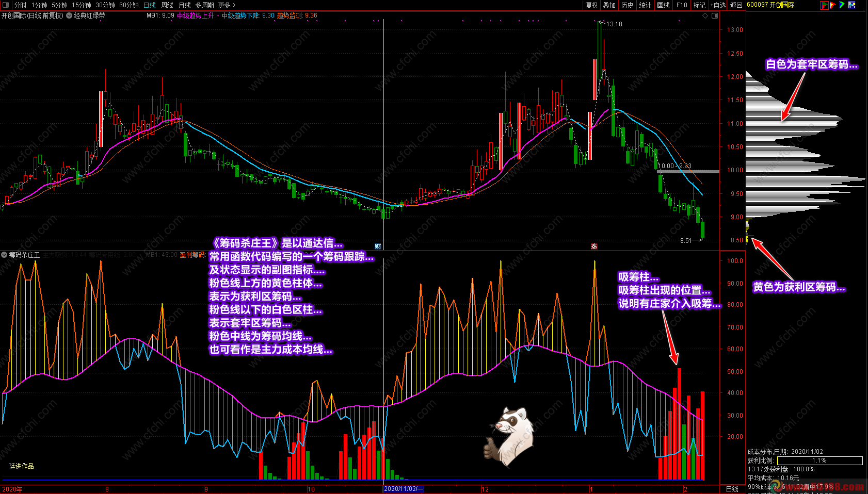The width and height of the screenshot is (868, 494).
Task: Select the 30分钟 period
Action: (105, 5)
